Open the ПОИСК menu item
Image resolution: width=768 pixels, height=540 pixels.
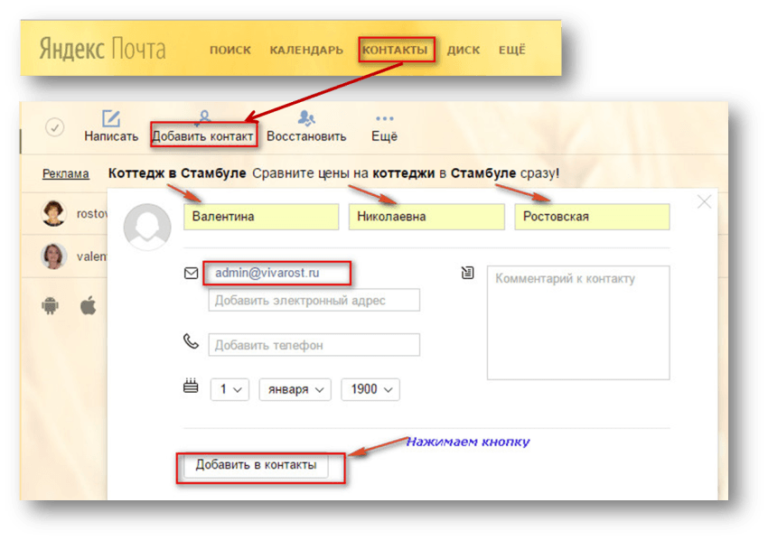click(230, 50)
